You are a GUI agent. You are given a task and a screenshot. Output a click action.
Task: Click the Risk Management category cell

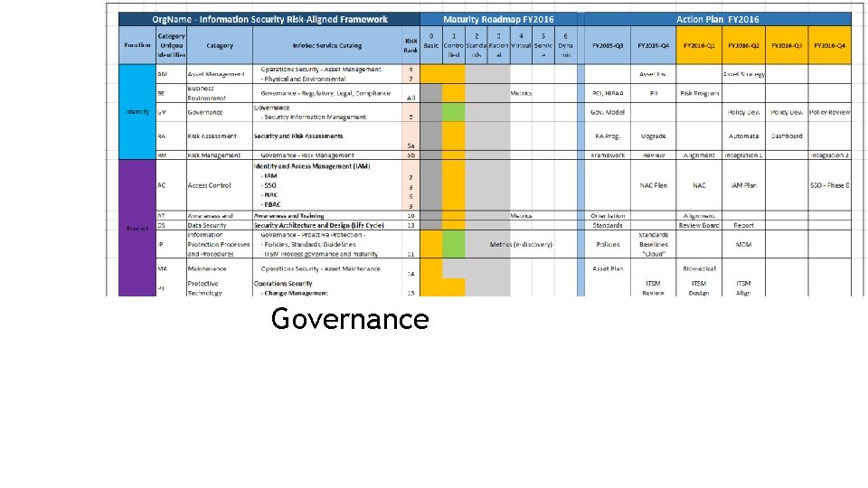[x=219, y=155]
